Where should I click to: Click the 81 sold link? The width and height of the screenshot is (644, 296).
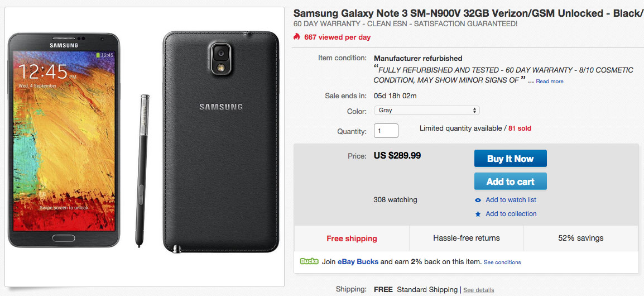click(520, 128)
